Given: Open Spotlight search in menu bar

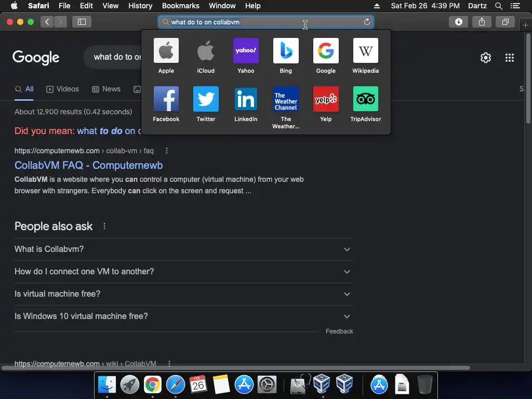Looking at the screenshot, I should 498,6.
